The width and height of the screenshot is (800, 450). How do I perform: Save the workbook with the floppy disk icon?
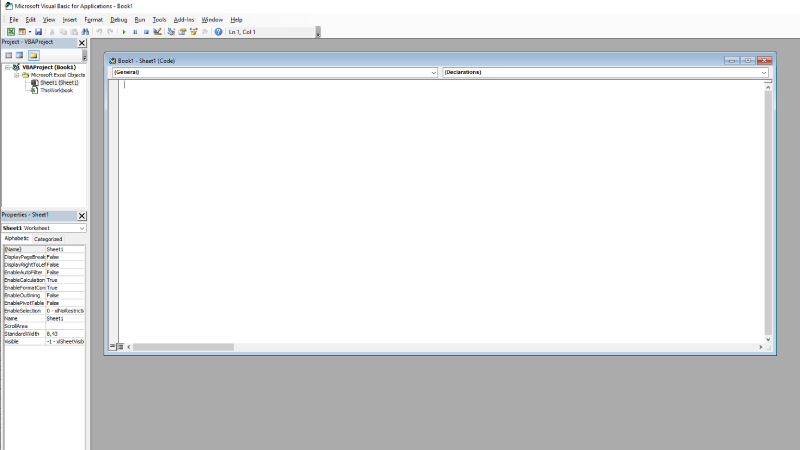38,32
